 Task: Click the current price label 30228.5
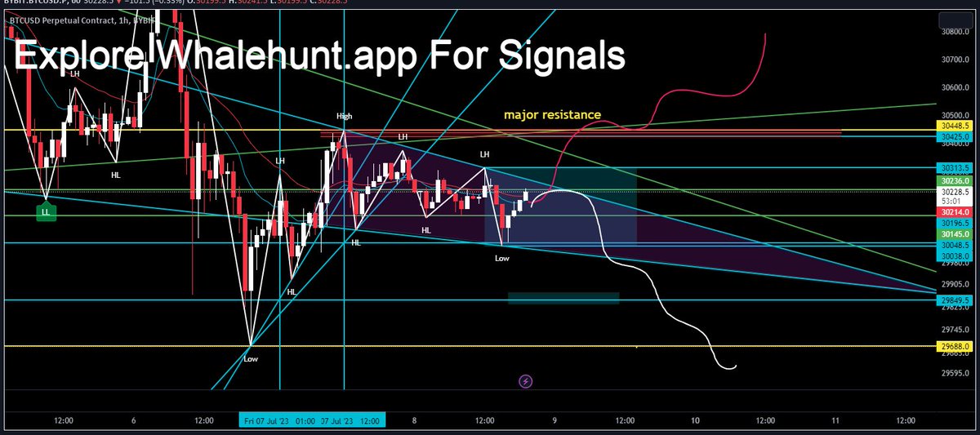(955, 192)
